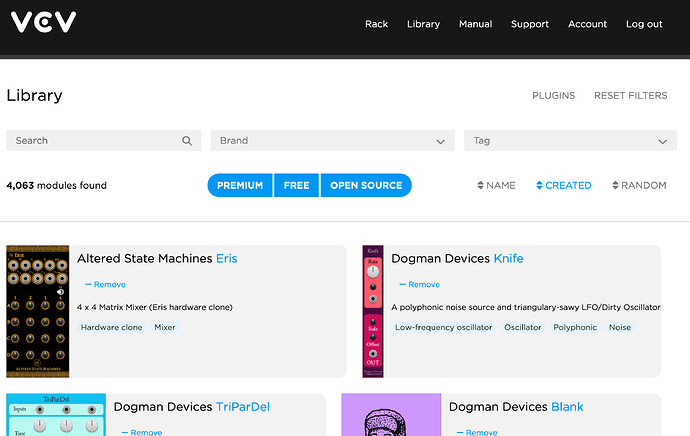The image size is (690, 436).
Task: Remove Eris from your library
Action: click(x=105, y=285)
